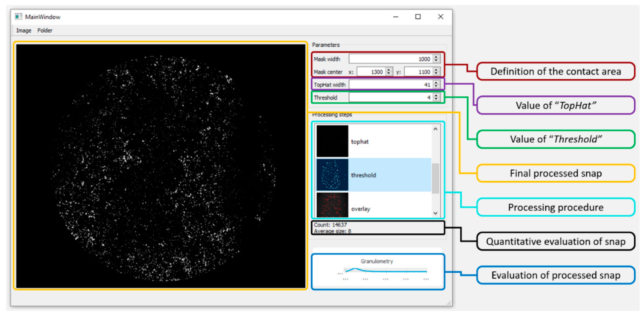Click the MainWindow title bar app icon
Screen dimensions: 644x317
[18, 17]
